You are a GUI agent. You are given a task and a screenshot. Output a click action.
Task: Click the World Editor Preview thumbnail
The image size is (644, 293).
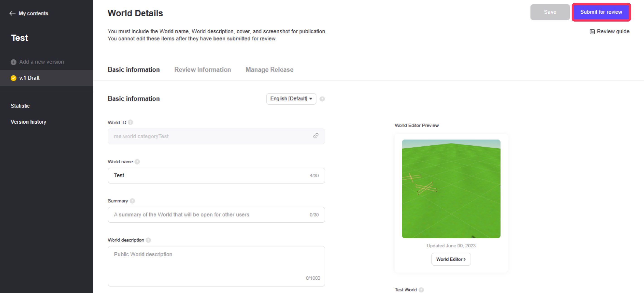tap(451, 189)
